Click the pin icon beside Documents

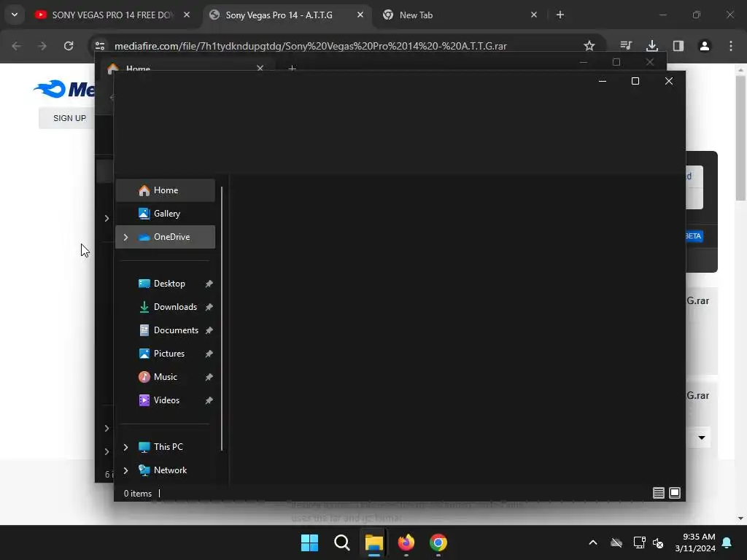(209, 330)
